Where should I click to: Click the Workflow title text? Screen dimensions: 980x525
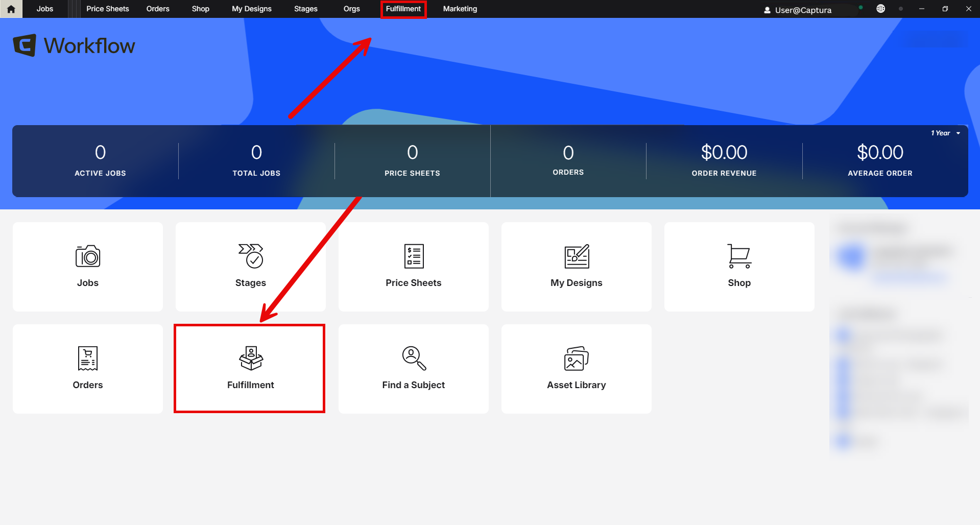pos(89,46)
